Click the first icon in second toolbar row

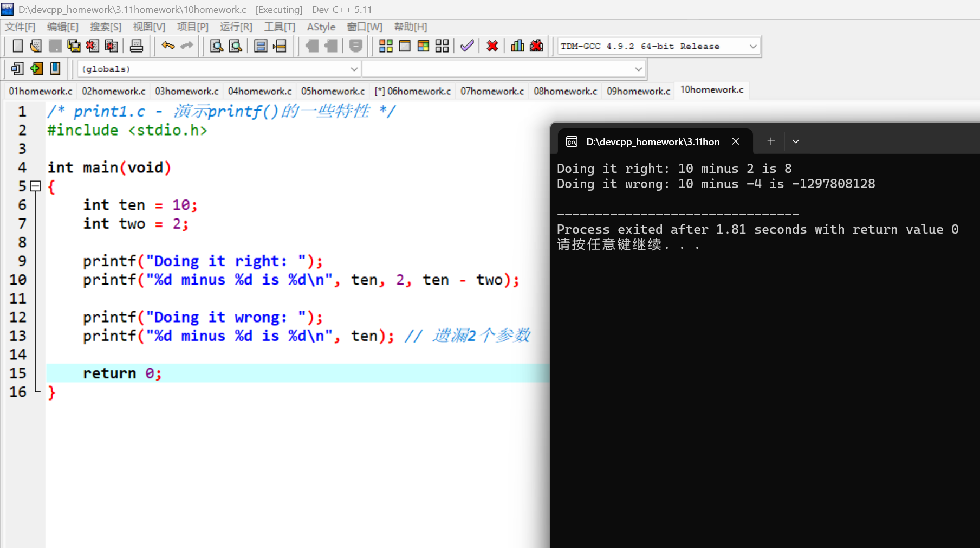coord(17,68)
